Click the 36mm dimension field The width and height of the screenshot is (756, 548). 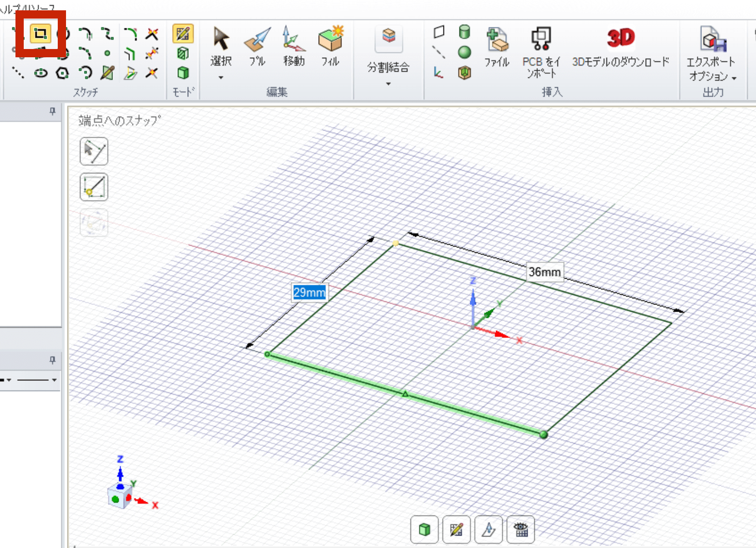[545, 272]
